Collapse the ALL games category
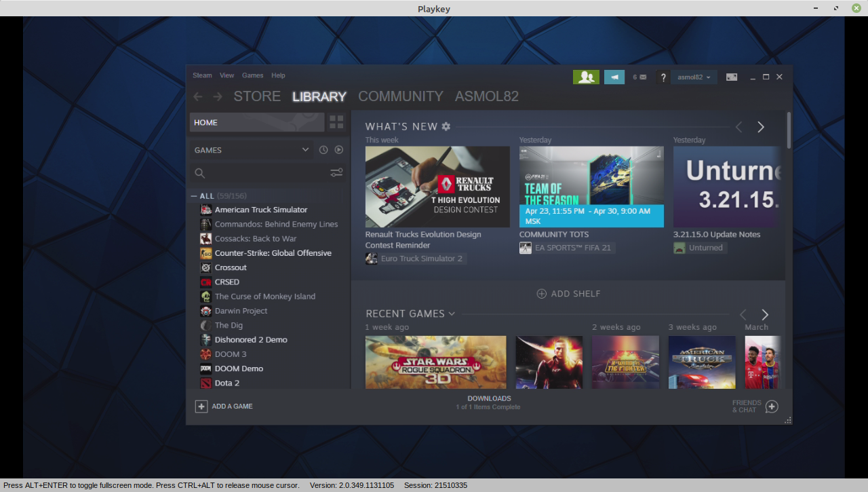Image resolution: width=868 pixels, height=492 pixels. pos(194,196)
